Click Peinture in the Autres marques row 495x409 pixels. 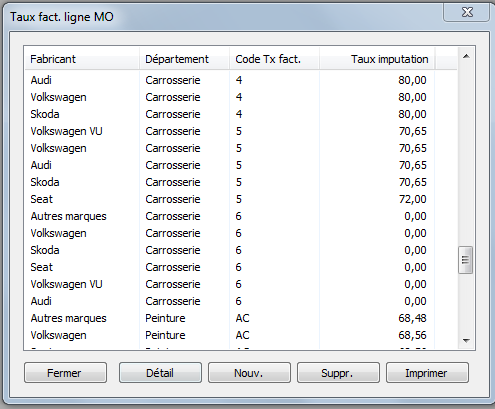tap(165, 318)
